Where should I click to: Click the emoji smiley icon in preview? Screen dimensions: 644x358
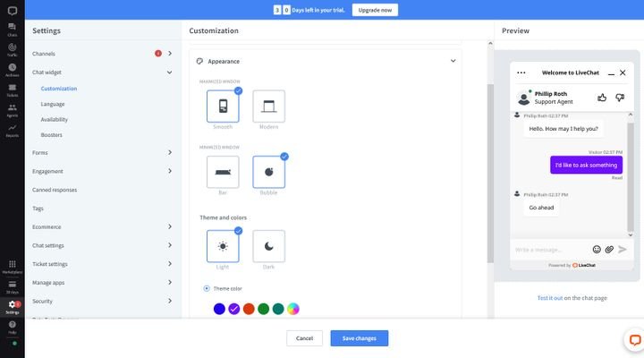coord(597,249)
